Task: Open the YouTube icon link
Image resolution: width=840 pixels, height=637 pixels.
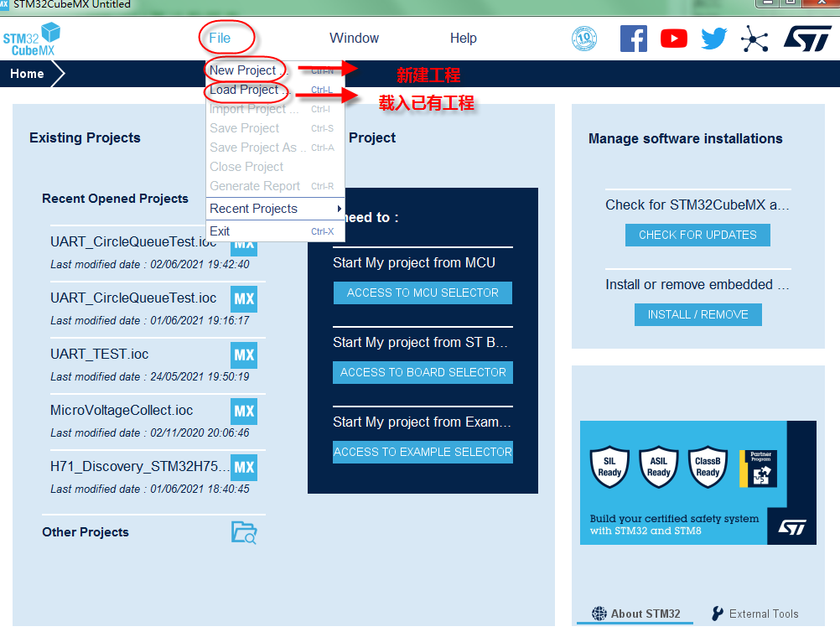Action: [x=673, y=39]
